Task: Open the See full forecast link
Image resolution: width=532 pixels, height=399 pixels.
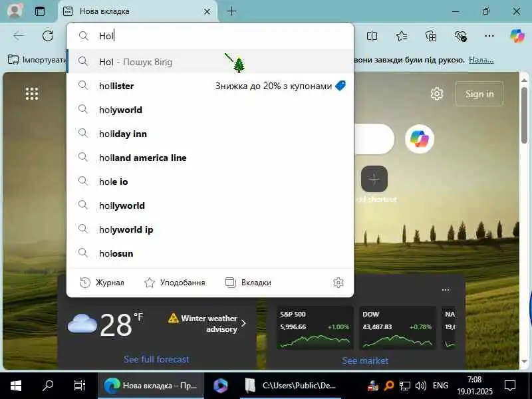Action: (156, 359)
